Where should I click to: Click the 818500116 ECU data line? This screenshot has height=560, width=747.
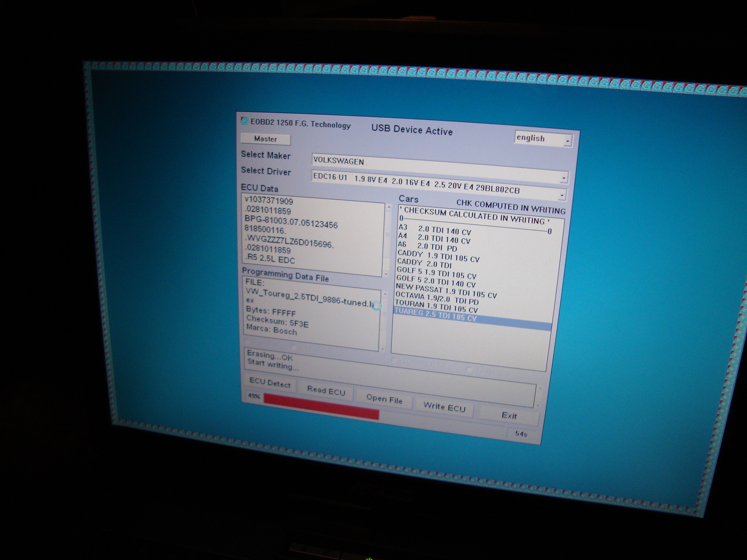[265, 230]
